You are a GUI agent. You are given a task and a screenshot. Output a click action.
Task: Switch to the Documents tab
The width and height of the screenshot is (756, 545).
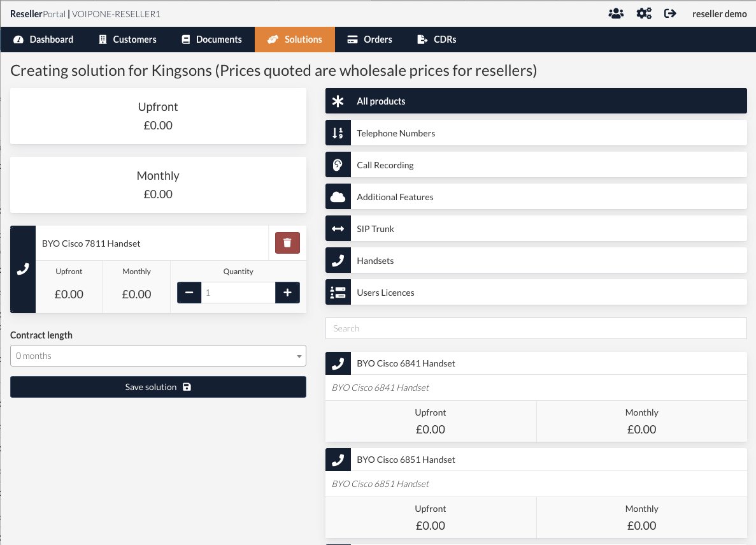pos(211,40)
